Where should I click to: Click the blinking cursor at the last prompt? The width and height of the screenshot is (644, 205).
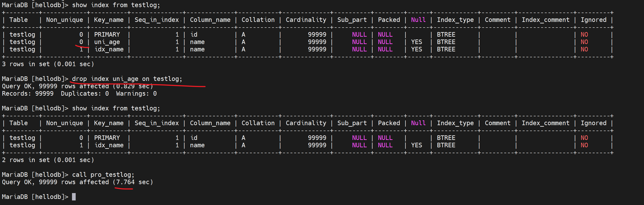point(74,197)
